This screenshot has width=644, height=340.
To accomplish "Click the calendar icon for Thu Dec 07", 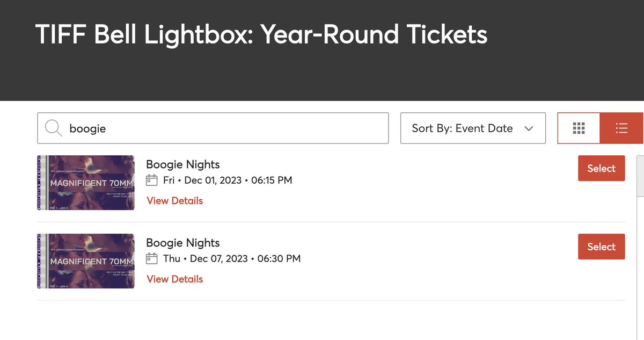I will coord(152,259).
